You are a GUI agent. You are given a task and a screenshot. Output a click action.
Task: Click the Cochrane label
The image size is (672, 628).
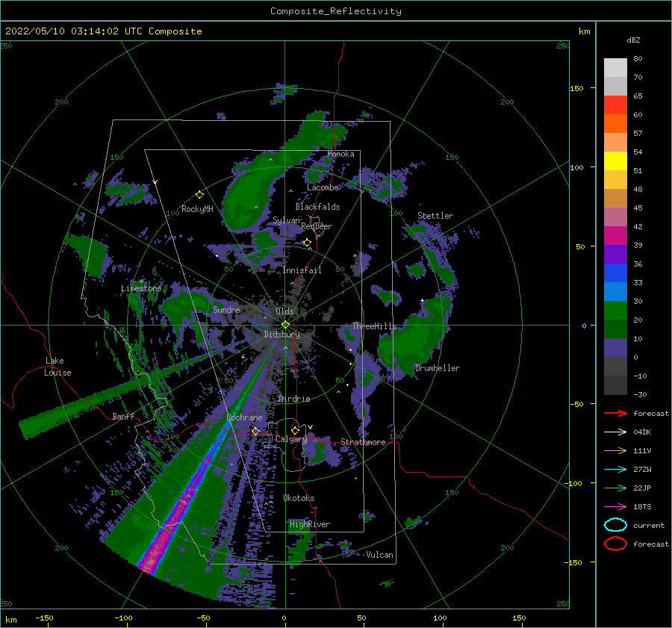click(x=244, y=417)
